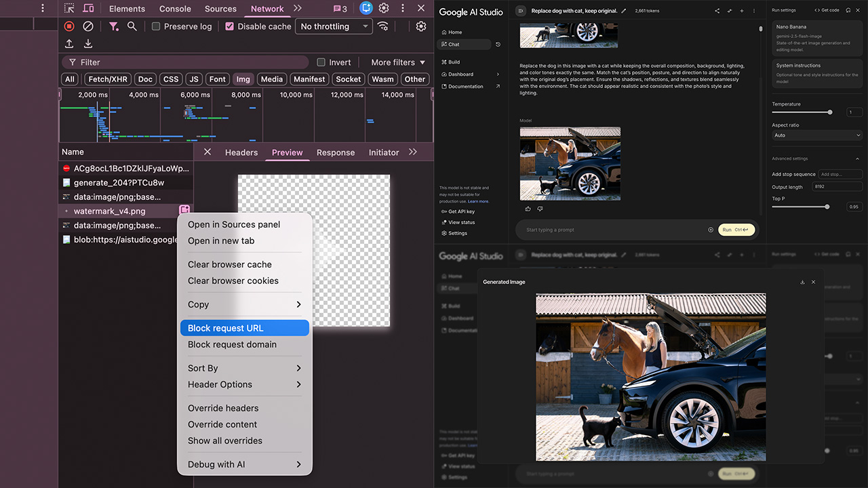Open the No throttling dropdown
Screen dimensions: 868x488
point(335,26)
